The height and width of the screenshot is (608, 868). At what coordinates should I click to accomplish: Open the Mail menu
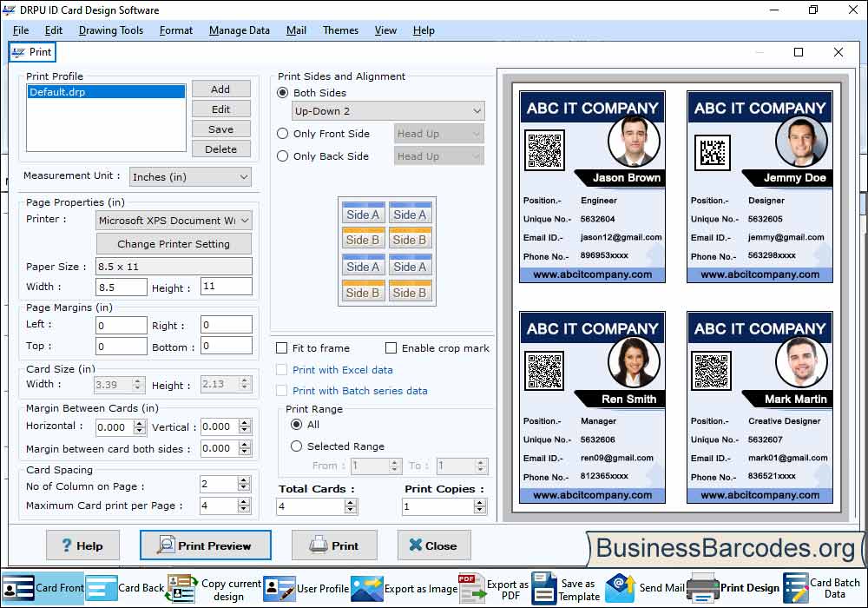[x=296, y=30]
